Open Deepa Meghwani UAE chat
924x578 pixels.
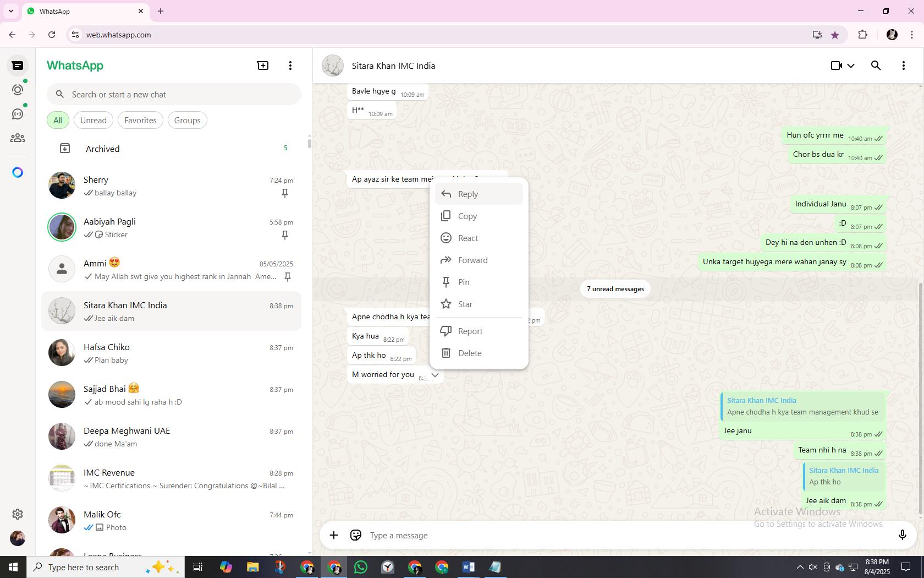click(172, 437)
